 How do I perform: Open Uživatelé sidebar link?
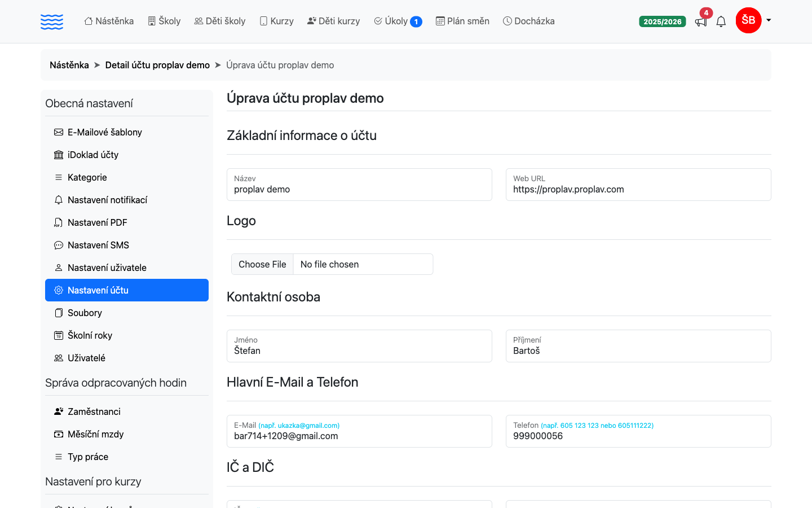(127, 358)
